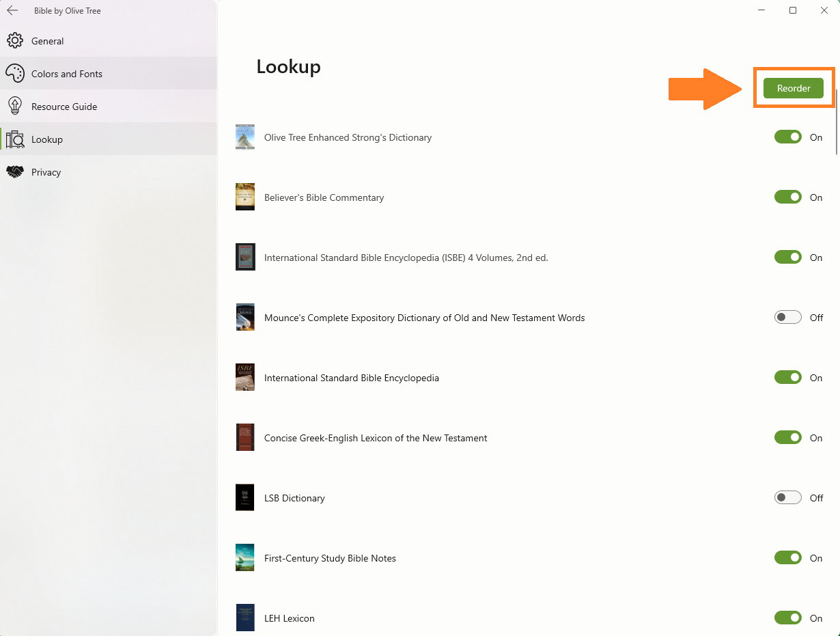Toggle International Standard Bible Encyclopedia switch
The height and width of the screenshot is (636, 840).
788,378
